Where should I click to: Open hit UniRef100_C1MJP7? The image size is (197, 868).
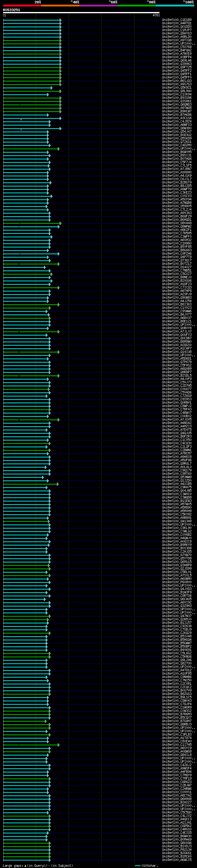(x=177, y=30)
